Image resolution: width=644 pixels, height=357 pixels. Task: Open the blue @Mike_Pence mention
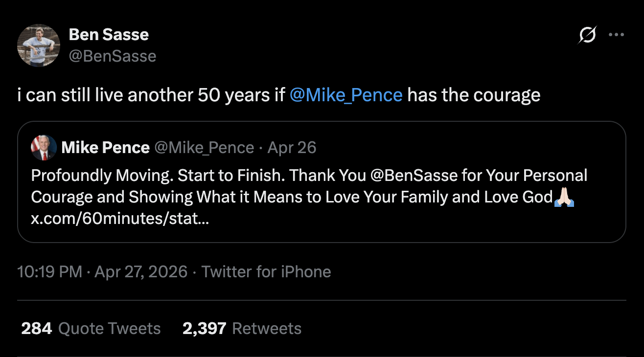[346, 94]
